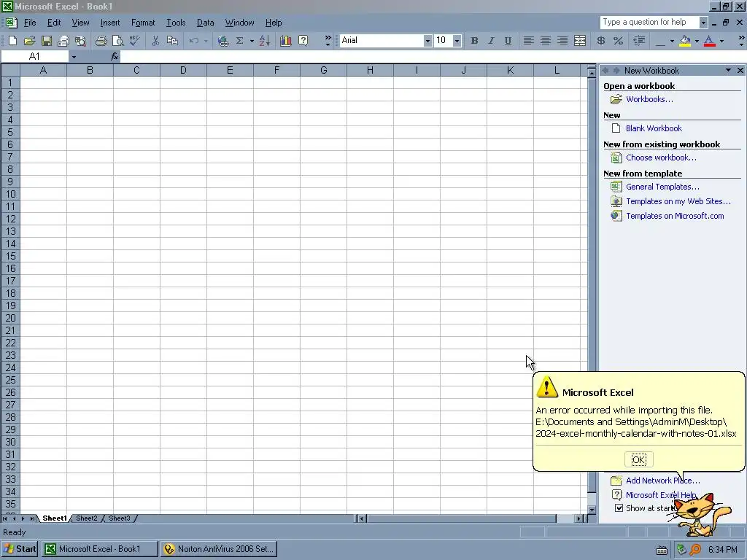Image resolution: width=747 pixels, height=560 pixels.
Task: Open the Insert menu
Action: point(110,23)
